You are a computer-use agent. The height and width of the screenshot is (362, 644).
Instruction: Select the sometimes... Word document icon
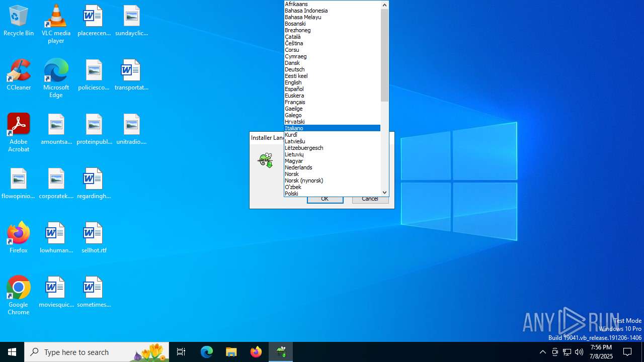click(x=94, y=293)
